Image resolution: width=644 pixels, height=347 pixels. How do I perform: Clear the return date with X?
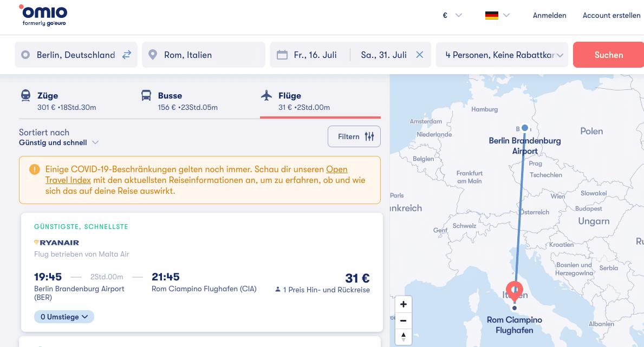419,55
